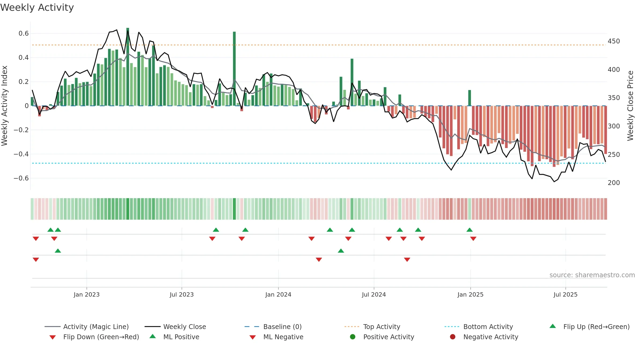The image size is (644, 362).
Task: Click the flip-up green triangle above Jan 2025
Action: 470,230
